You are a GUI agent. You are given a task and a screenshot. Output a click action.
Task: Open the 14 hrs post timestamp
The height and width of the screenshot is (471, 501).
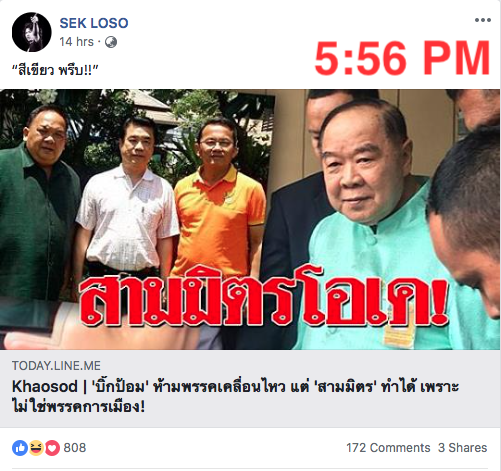tap(76, 42)
